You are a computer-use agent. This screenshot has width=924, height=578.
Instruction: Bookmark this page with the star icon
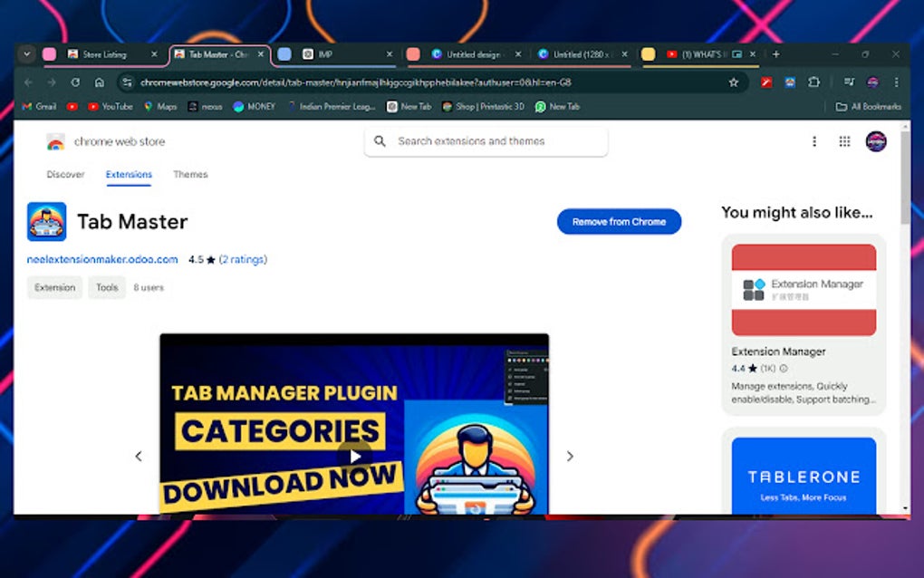click(734, 82)
